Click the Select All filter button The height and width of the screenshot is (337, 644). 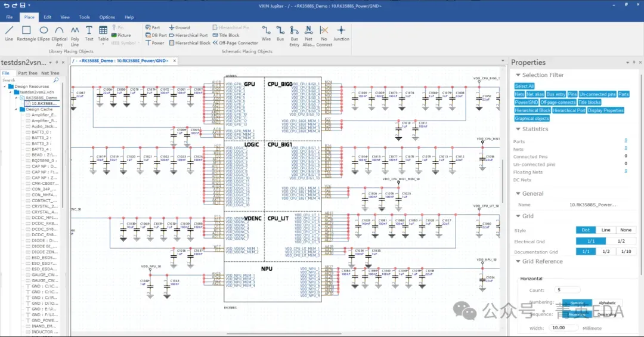[x=525, y=86]
